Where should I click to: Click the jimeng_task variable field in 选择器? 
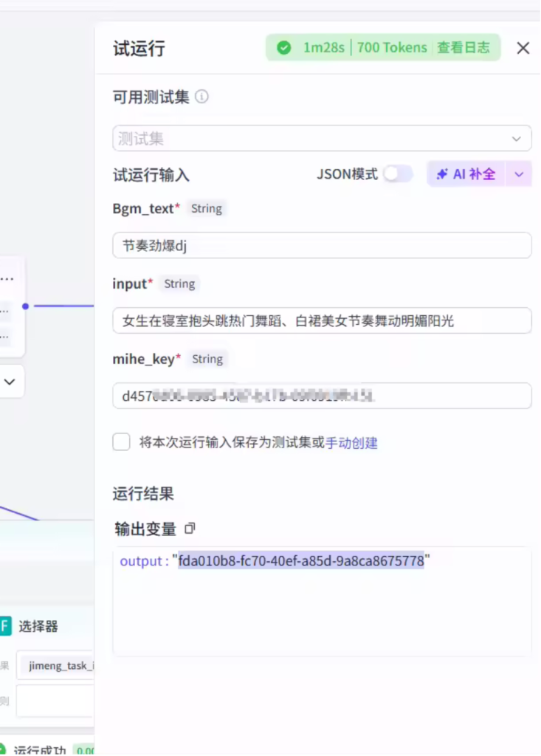pos(58,665)
